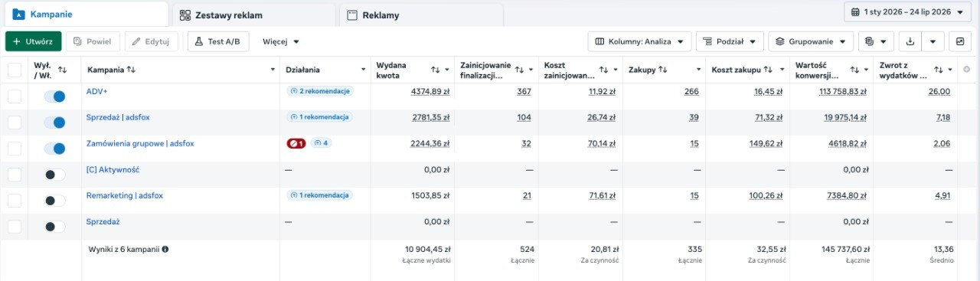This screenshot has height=281, width=980.
Task: Check the Remarketing | adsfox row checkbox
Action: pyautogui.click(x=15, y=201)
